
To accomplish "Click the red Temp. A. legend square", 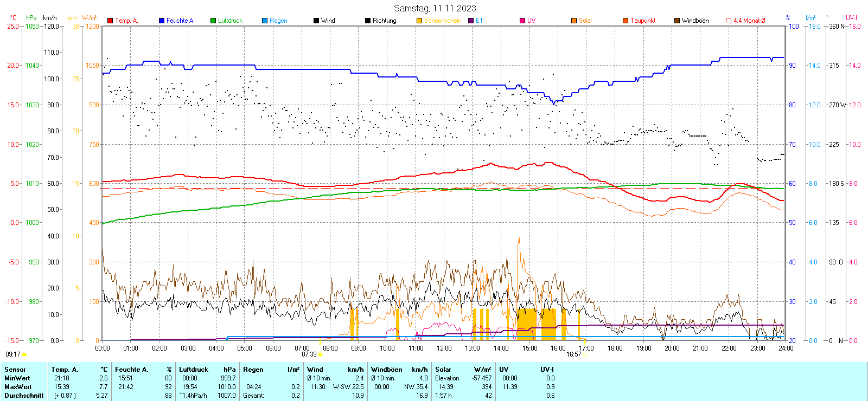I will pyautogui.click(x=110, y=21).
